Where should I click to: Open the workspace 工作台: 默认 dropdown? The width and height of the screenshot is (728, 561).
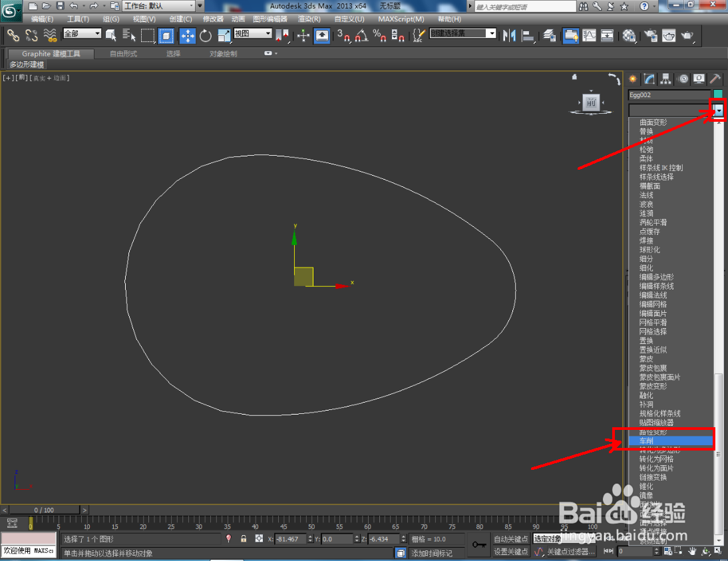(x=159, y=6)
